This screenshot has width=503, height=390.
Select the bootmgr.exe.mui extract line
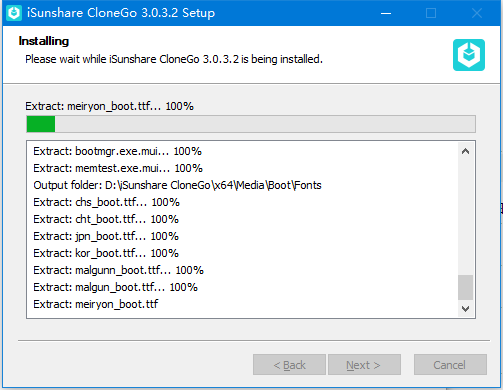coord(117,151)
